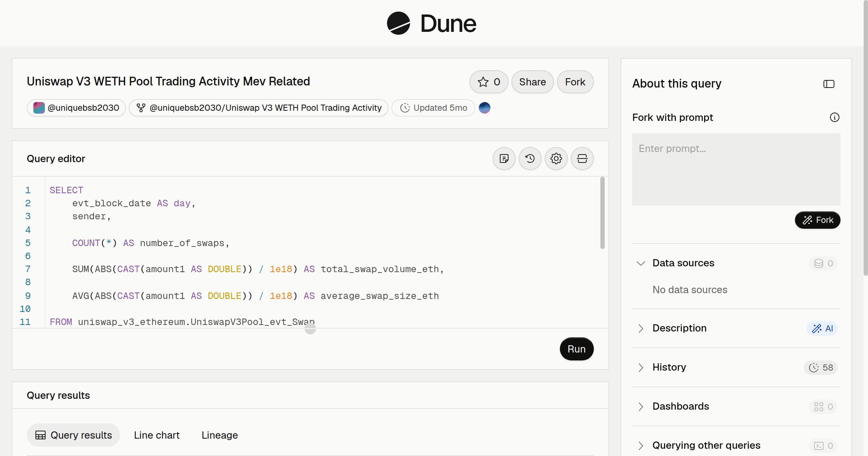Open query notes icon in editor toolbar
Image resolution: width=868 pixels, height=456 pixels.
coord(504,159)
